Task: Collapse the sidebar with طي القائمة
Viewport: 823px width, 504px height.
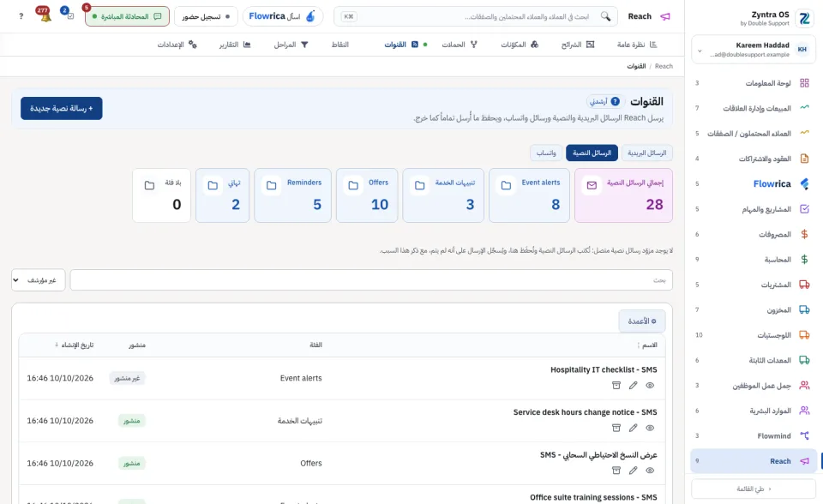Action: pyautogui.click(x=754, y=489)
